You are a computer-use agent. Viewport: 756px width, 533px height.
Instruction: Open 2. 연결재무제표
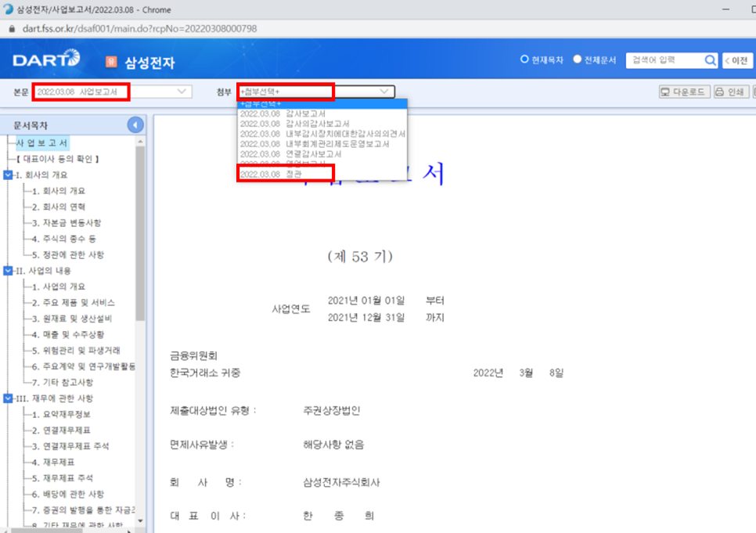coord(61,430)
